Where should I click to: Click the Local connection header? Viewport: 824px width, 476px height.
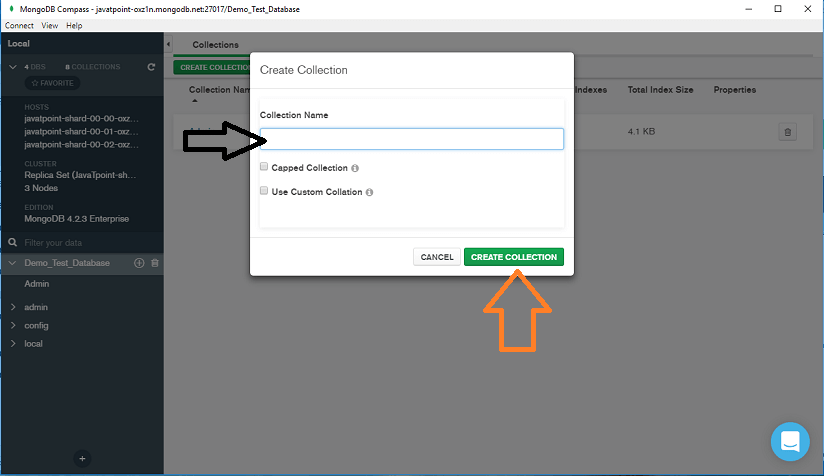coord(18,44)
